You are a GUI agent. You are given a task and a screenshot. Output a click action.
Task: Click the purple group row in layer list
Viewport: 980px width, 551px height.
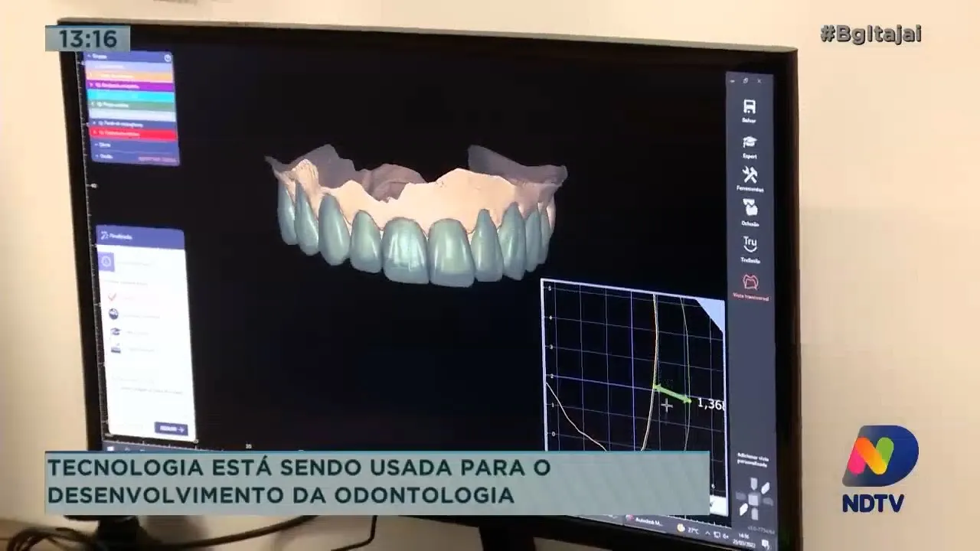point(130,86)
